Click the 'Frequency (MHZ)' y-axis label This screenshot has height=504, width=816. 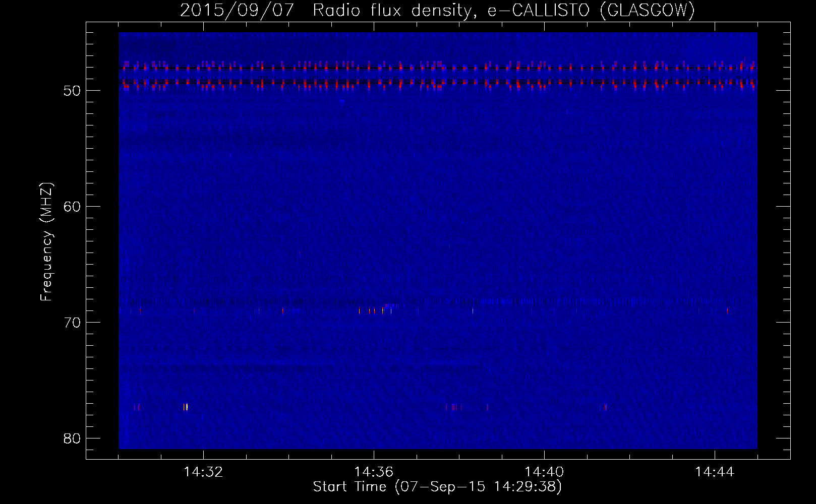tap(46, 242)
